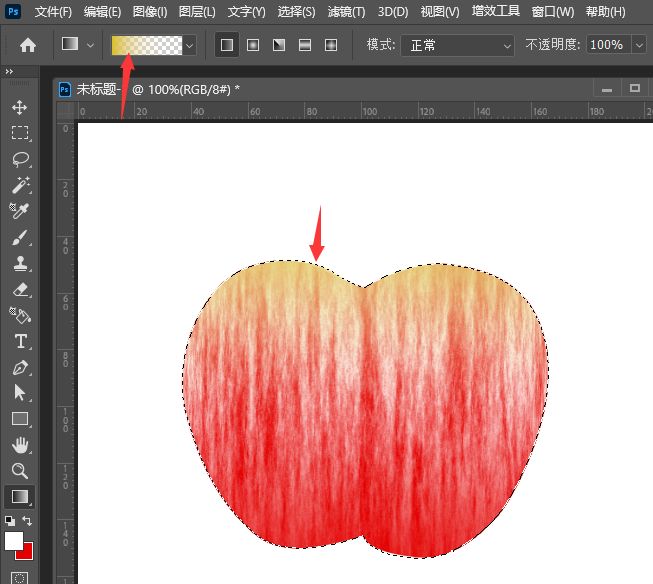Select the Rectangular Marquee tool
The width and height of the screenshot is (653, 584).
click(20, 133)
